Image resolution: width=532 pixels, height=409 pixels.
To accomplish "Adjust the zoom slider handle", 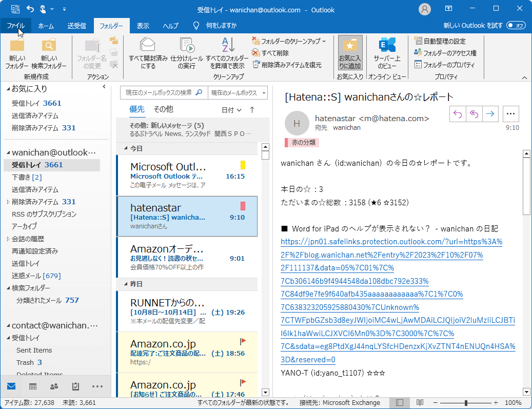I will click(x=466, y=403).
